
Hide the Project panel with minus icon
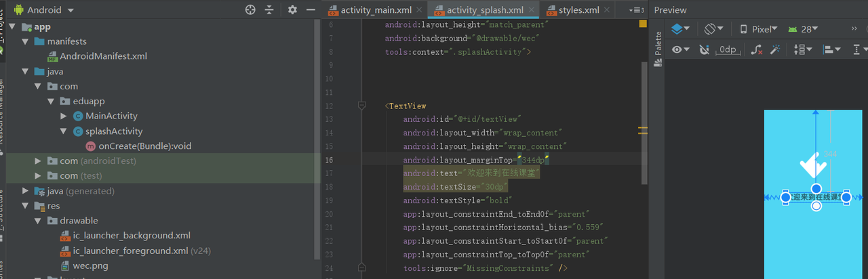coord(311,9)
